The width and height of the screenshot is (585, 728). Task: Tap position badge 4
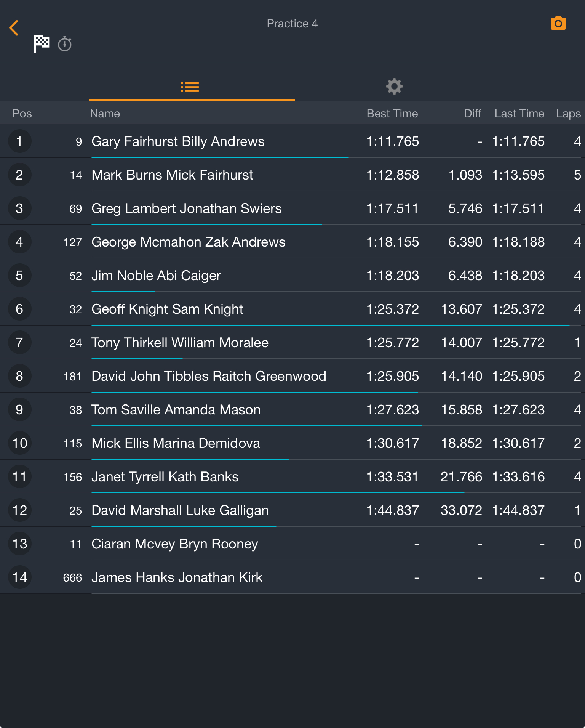[x=19, y=242]
